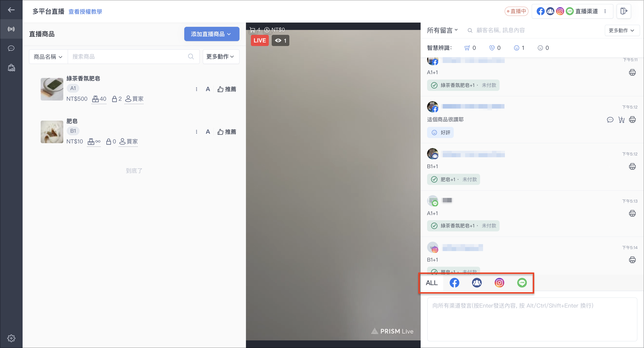Print the 這個商品很讚耶 comment
Screen dimensions: 644x348
click(x=632, y=119)
